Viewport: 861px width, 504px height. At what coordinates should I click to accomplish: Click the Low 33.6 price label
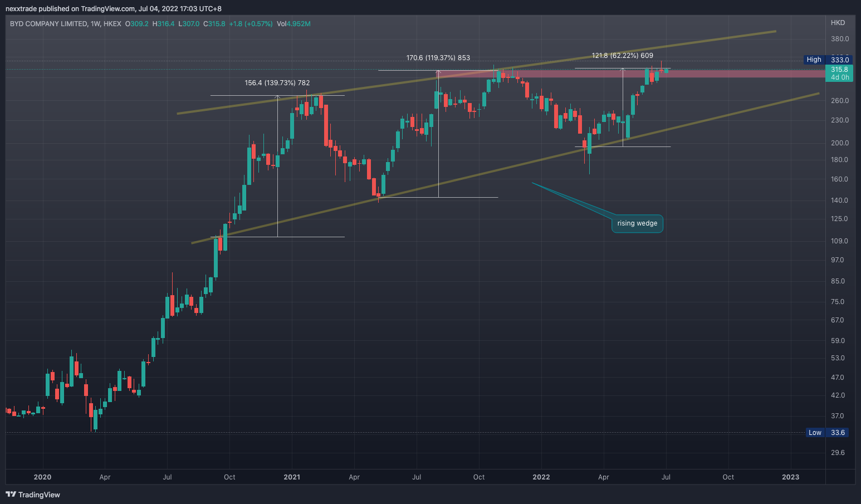pos(828,433)
